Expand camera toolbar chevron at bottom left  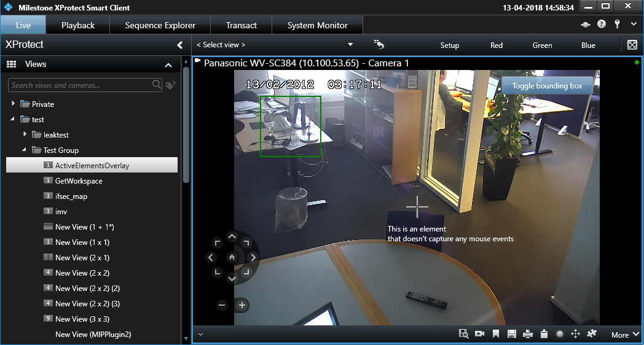coord(200,335)
